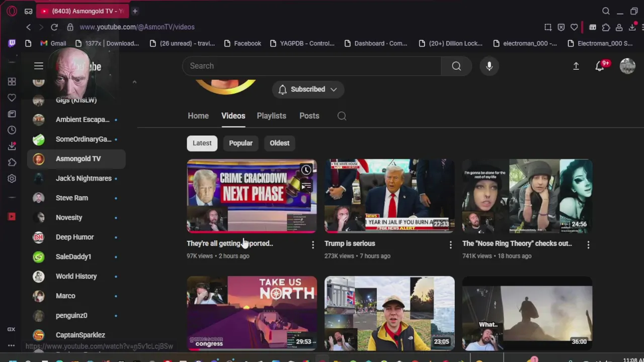Go back to the previous page
The width and height of the screenshot is (644, 362).
click(x=29, y=27)
